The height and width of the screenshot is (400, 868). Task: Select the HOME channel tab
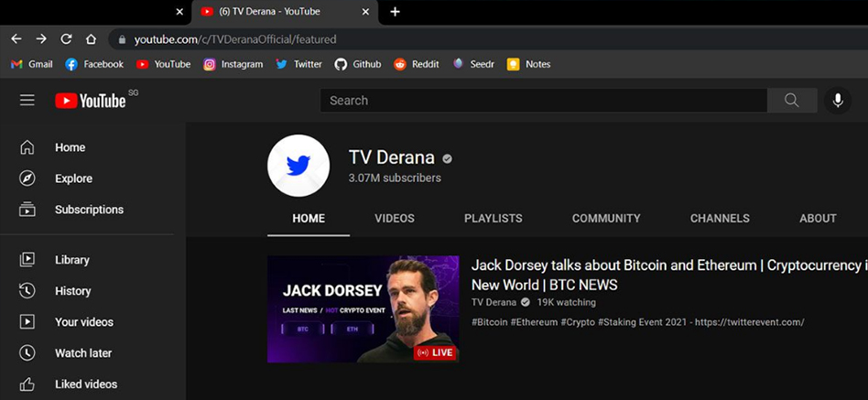pyautogui.click(x=309, y=219)
